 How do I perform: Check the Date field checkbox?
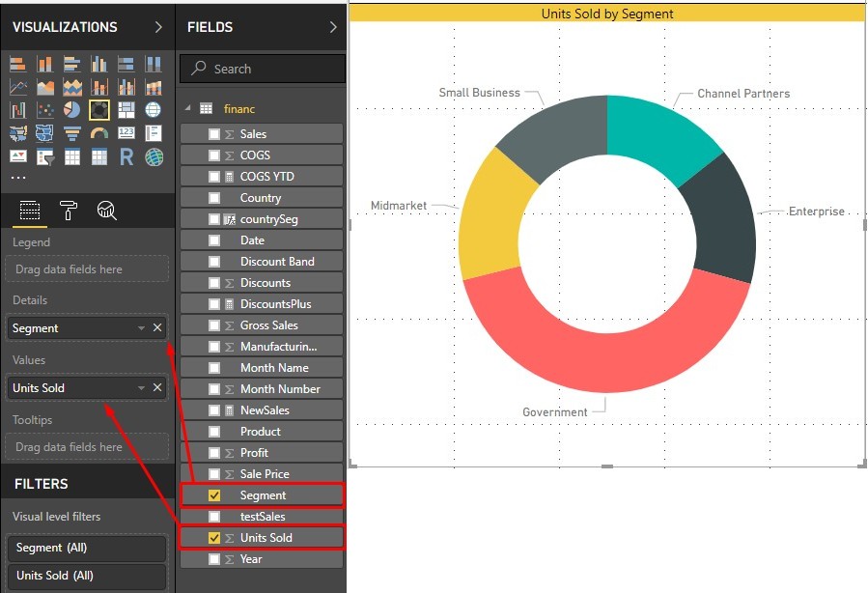click(x=214, y=240)
